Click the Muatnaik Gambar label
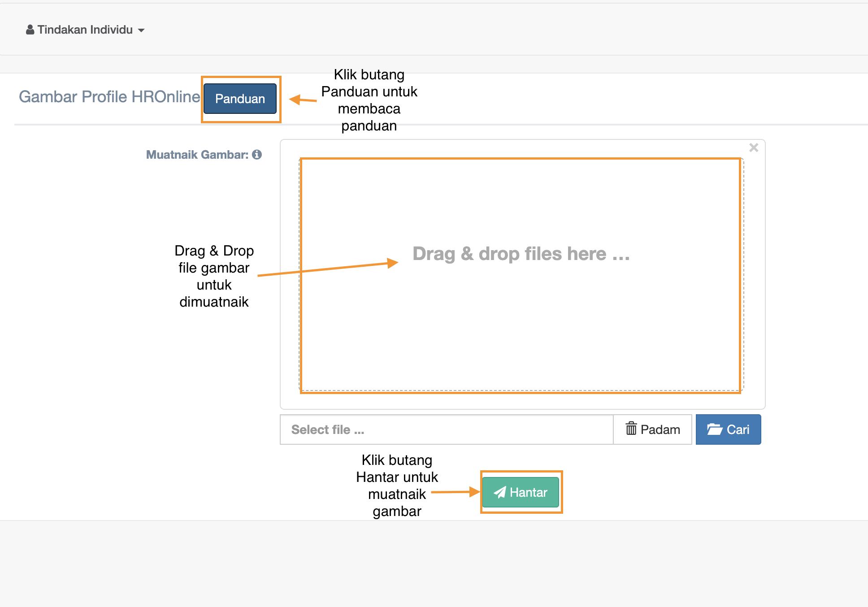This screenshot has width=868, height=607. tap(197, 155)
